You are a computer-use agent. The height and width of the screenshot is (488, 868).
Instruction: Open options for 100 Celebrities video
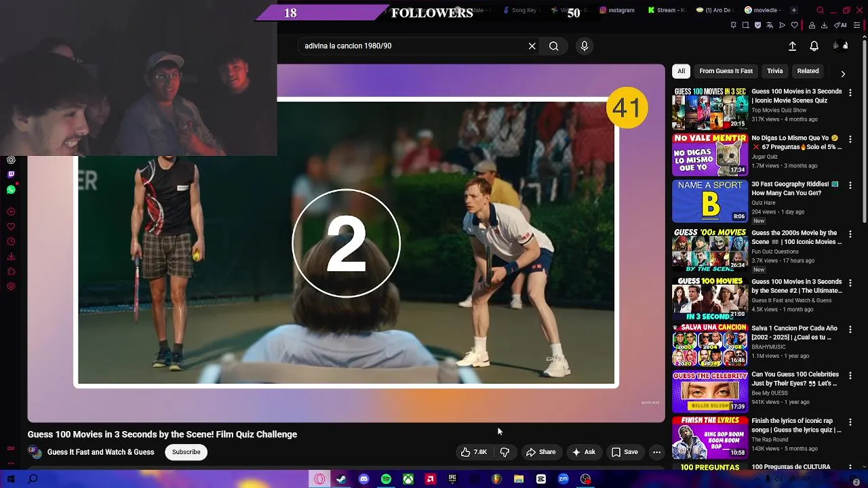pos(850,375)
